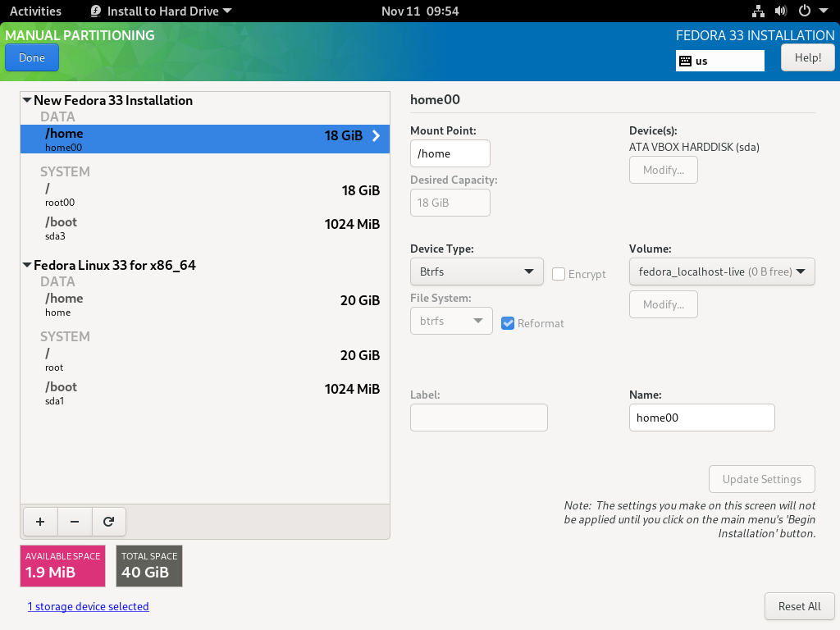Click the TOTAL SPACE 40 GiB box
This screenshot has width=840, height=630.
149,566
